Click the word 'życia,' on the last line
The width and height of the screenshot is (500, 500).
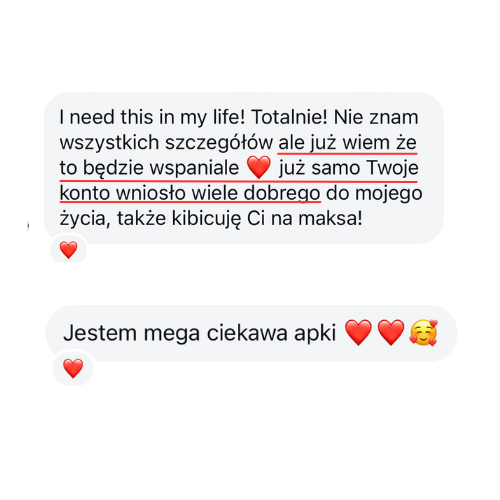[x=85, y=219]
